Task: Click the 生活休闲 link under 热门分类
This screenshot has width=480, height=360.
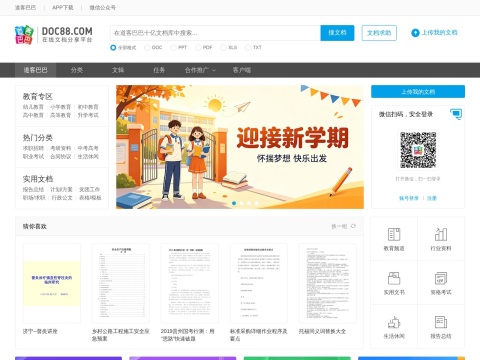Action: (x=88, y=156)
